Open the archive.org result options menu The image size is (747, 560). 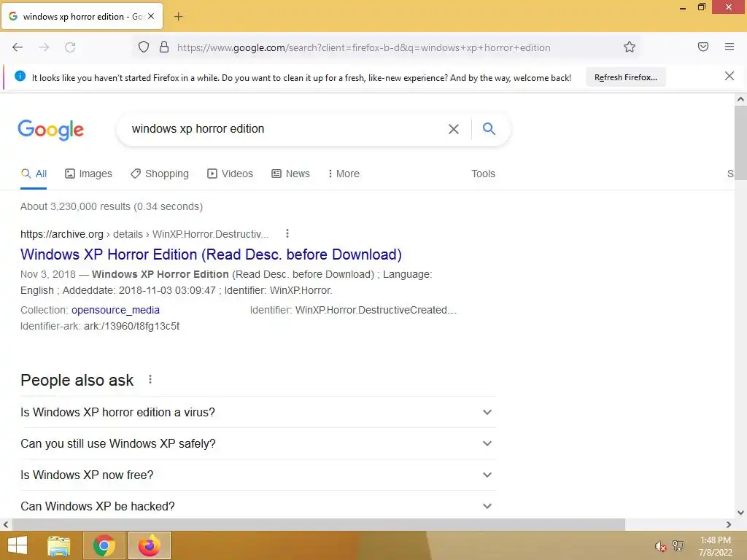coord(287,233)
